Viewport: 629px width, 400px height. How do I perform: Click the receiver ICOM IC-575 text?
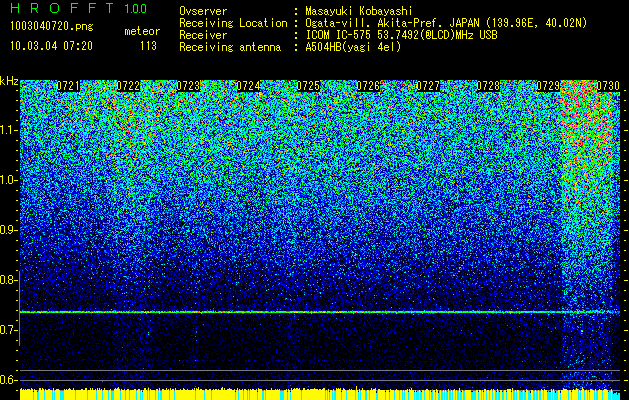(x=401, y=35)
